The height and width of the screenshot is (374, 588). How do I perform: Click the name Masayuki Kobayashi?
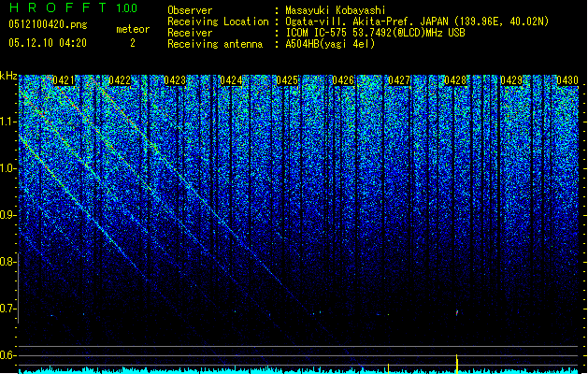pos(336,10)
